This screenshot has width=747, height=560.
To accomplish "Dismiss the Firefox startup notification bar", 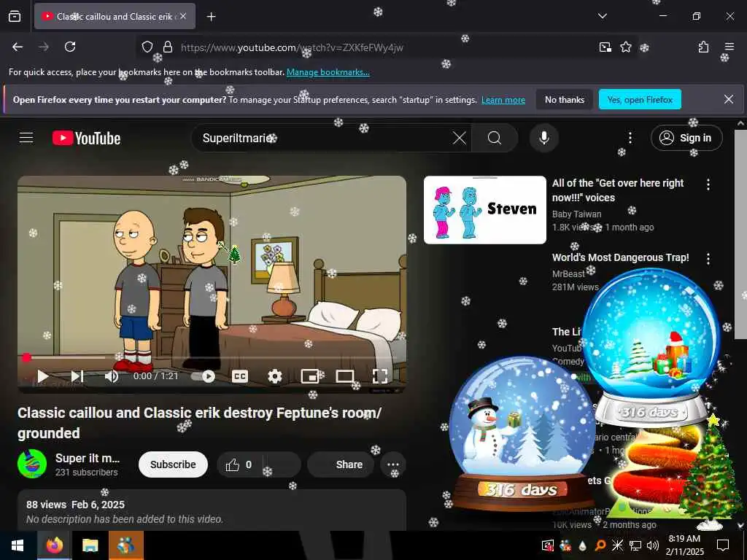I will click(729, 99).
